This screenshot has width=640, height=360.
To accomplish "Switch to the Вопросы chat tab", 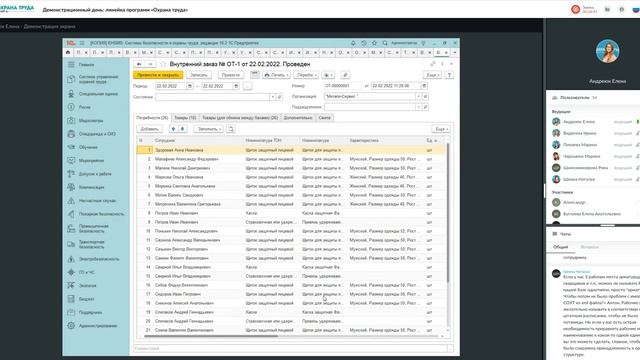I will pos(589,247).
